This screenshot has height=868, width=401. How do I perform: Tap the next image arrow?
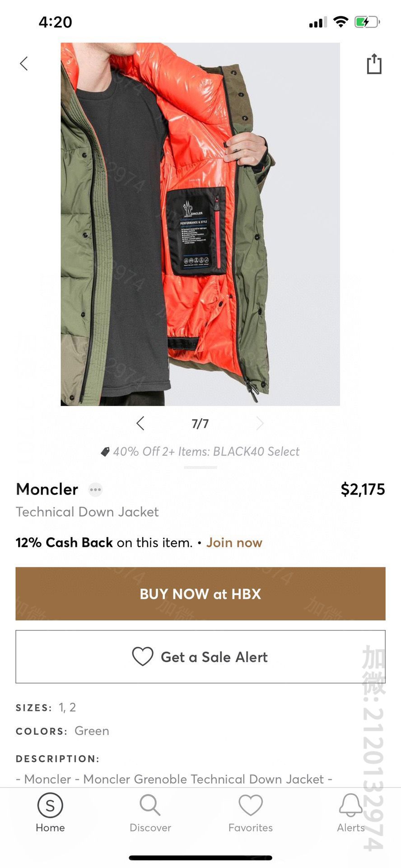tap(260, 423)
